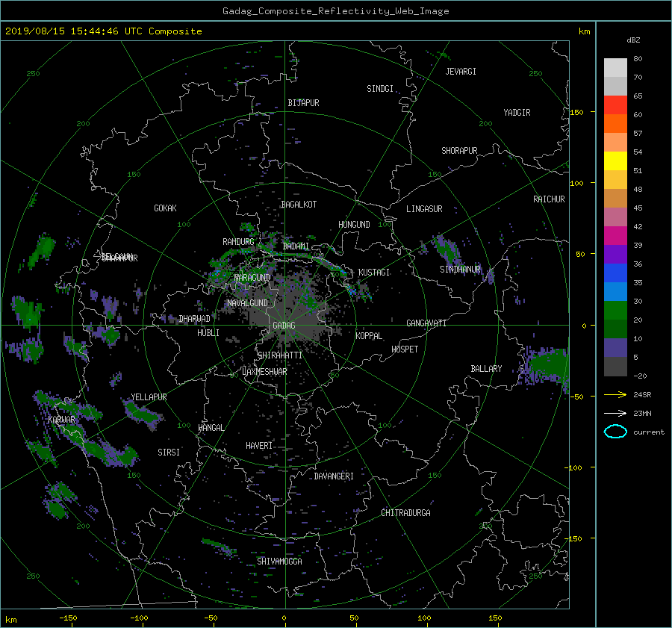Click the HANGAL city label
Screen dimensions: 672x628
click(x=211, y=427)
